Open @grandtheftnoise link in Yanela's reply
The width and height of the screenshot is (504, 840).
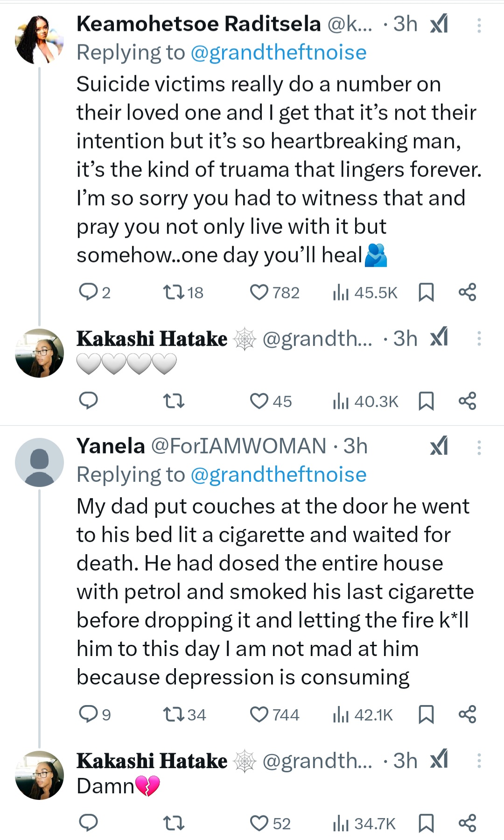pos(279,475)
